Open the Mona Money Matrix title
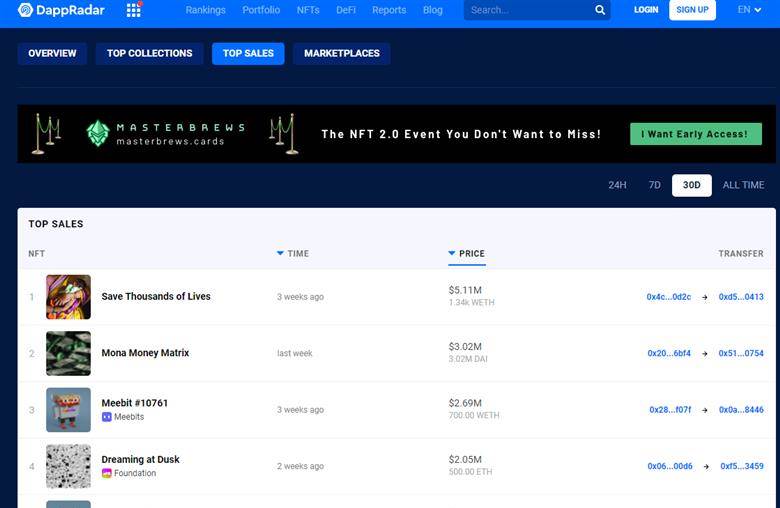 point(145,353)
